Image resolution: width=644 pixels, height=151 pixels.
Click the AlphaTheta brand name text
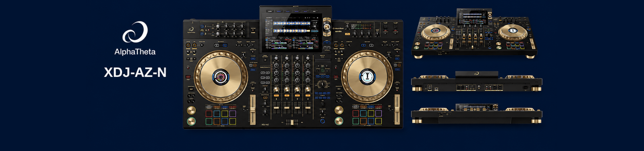pos(135,52)
